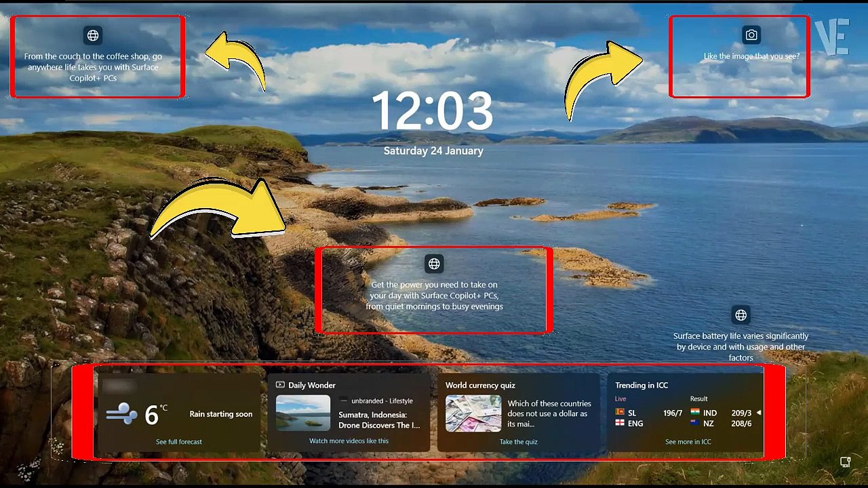The image size is (868, 488).
Task: Click the SL team label
Action: (632, 413)
